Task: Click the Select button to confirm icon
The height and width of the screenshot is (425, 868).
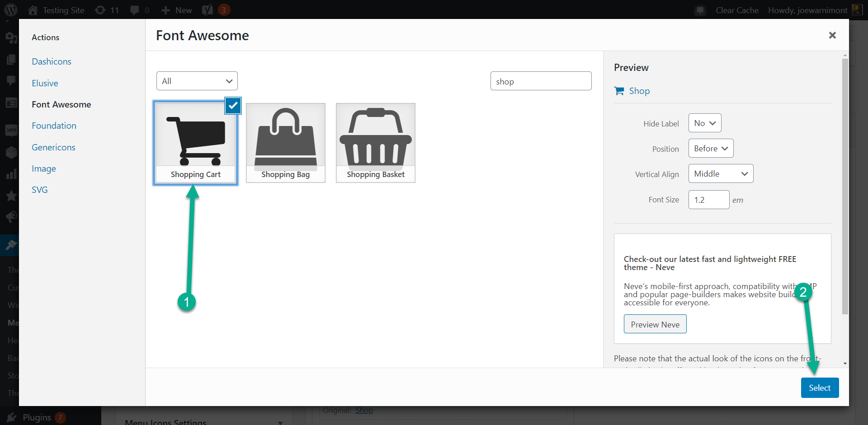Action: coord(820,388)
